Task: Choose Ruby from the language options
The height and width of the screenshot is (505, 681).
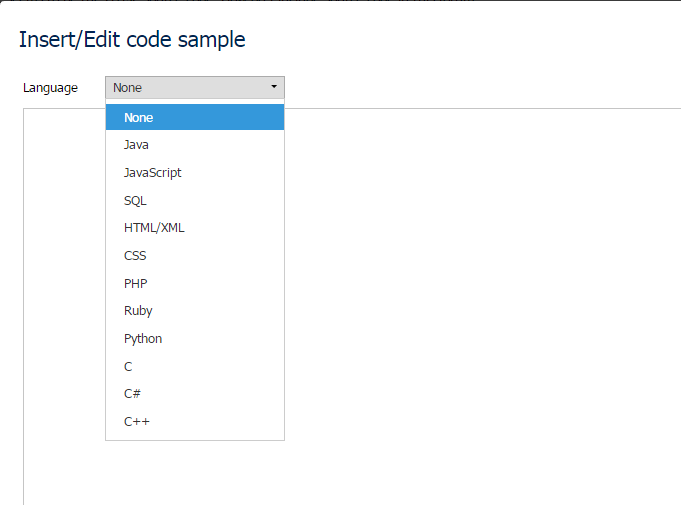Action: pyautogui.click(x=195, y=310)
